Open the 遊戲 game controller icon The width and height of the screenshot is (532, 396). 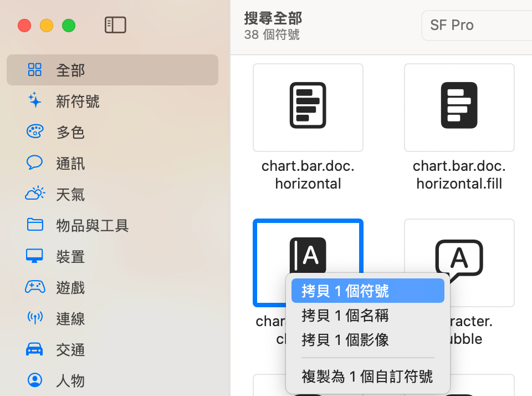(35, 287)
